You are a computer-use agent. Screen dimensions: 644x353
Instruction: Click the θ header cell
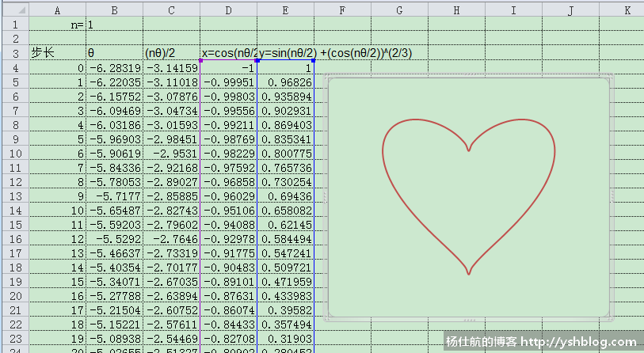[x=115, y=53]
